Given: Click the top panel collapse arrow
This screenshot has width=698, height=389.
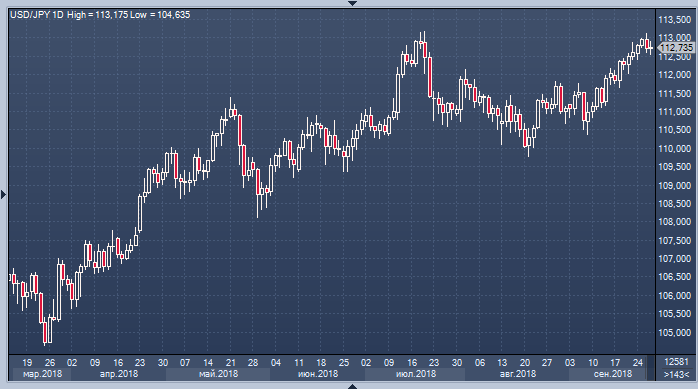Looking at the screenshot, I should tap(352, 3).
